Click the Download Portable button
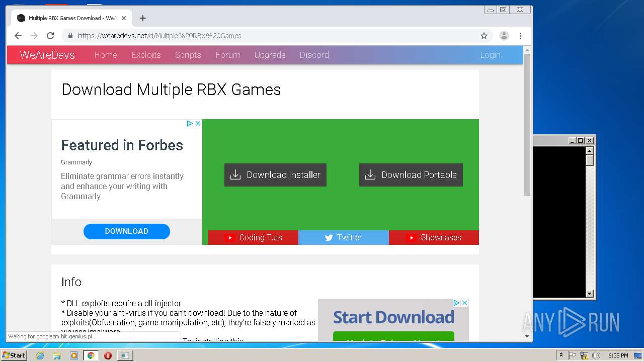The image size is (644, 362). click(411, 175)
